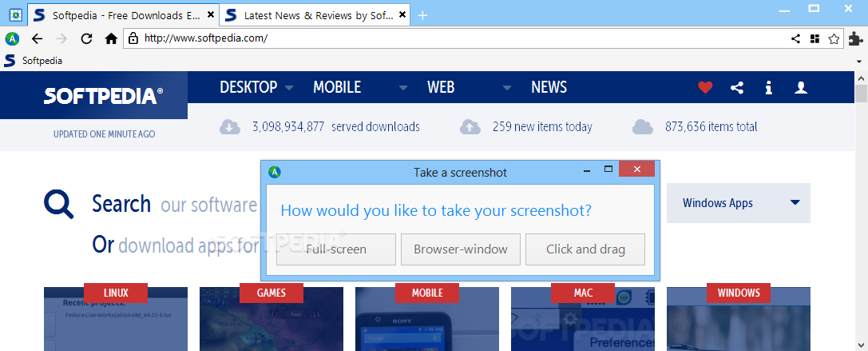Choose Click and drag screenshot option

(x=585, y=249)
